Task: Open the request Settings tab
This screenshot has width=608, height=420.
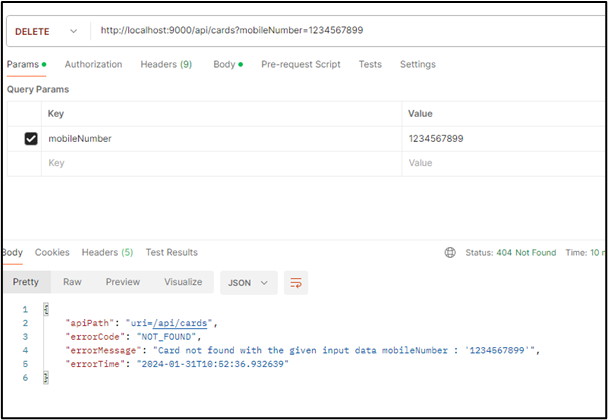Action: pyautogui.click(x=417, y=65)
